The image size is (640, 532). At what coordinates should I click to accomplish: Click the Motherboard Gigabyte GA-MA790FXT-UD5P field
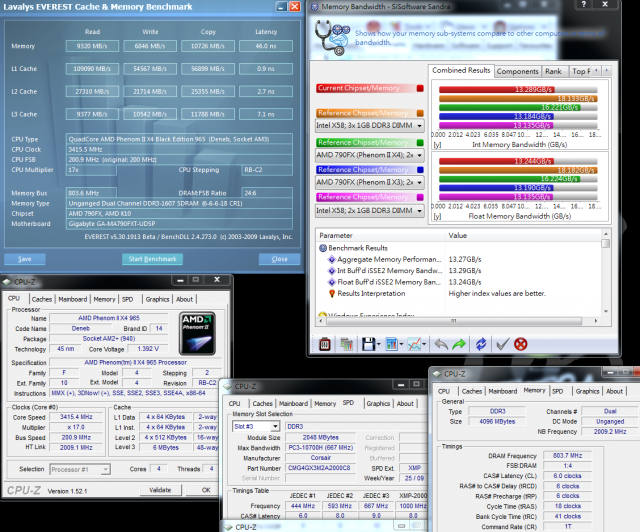click(x=180, y=224)
